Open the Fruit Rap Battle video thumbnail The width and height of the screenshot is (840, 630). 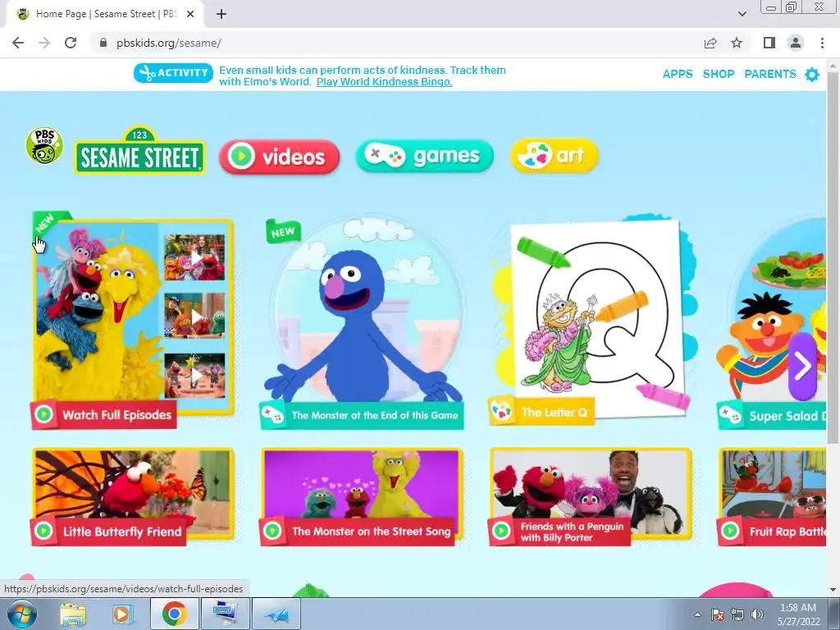tap(773, 484)
